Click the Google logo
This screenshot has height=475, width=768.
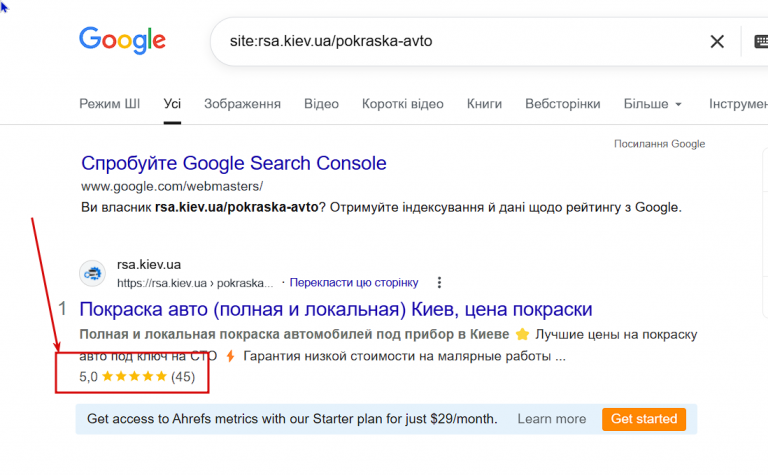pyautogui.click(x=122, y=40)
